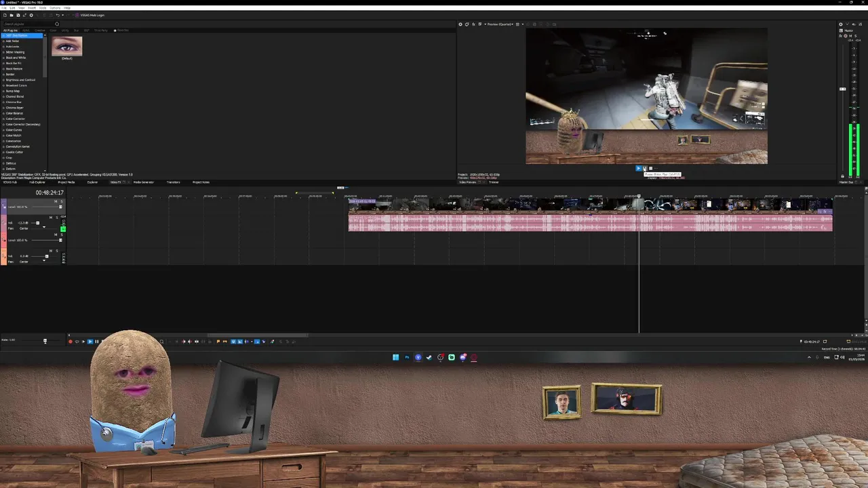The height and width of the screenshot is (488, 868).
Task: Switch to the Trimmer tab
Action: [x=494, y=182]
